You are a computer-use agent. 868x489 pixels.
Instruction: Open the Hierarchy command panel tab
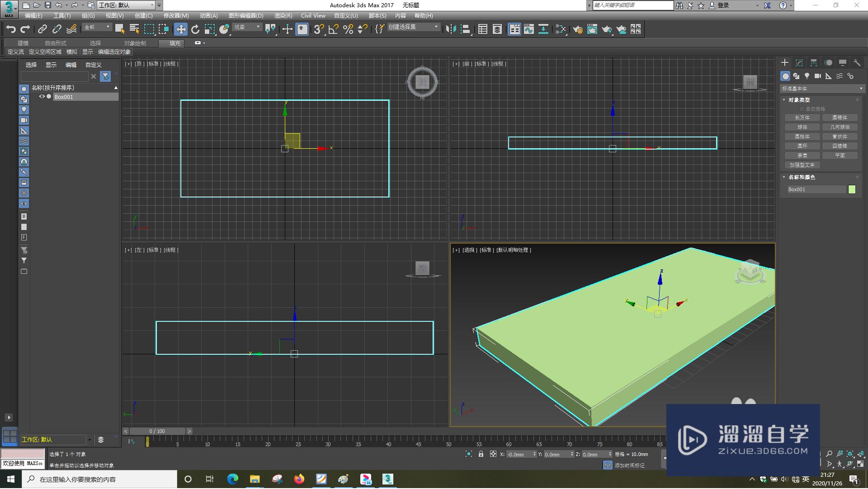pos(814,63)
